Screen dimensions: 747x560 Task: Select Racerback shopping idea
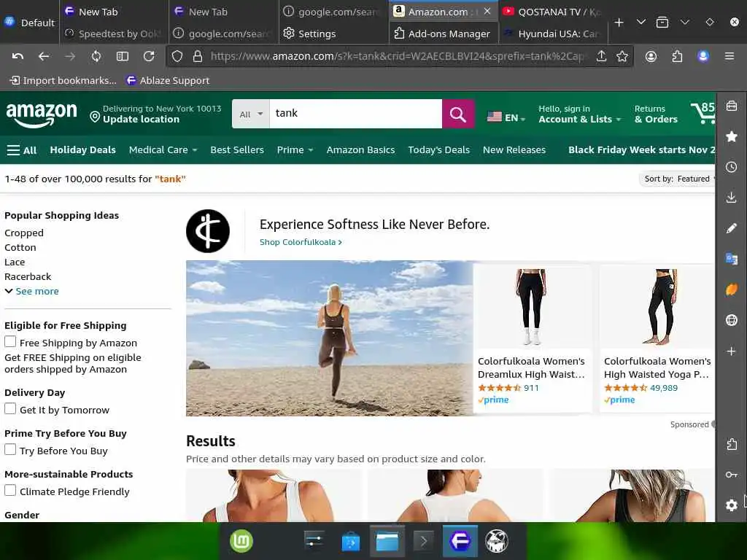click(28, 276)
